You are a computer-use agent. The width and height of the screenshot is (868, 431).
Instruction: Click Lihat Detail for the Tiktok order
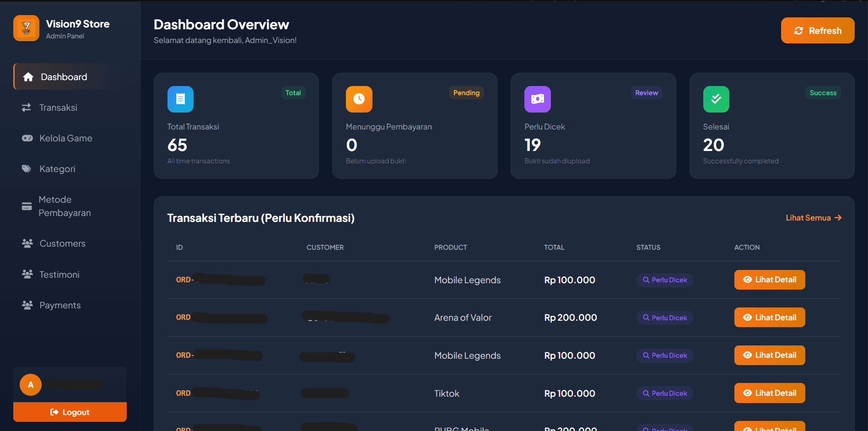coord(770,393)
